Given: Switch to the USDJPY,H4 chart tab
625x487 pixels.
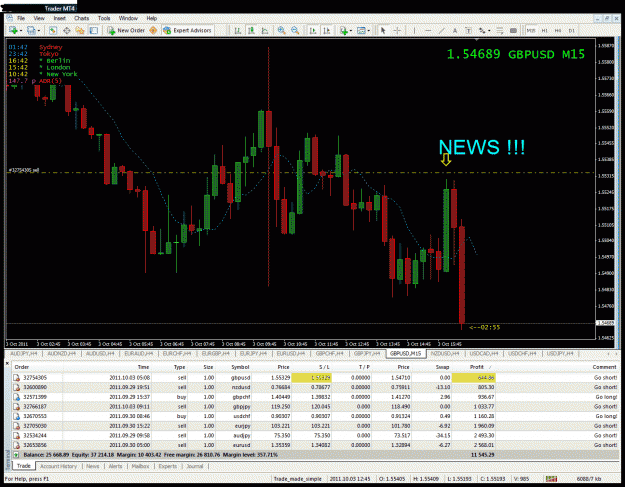Looking at the screenshot, I should coord(560,354).
